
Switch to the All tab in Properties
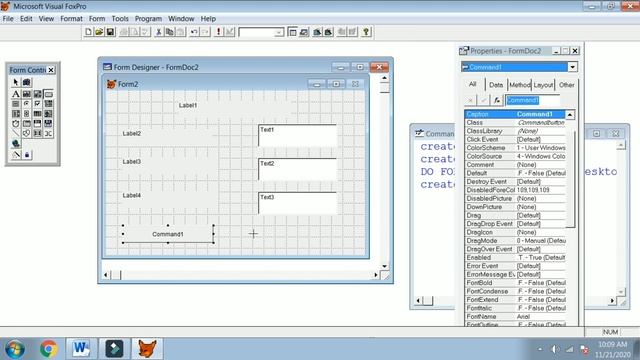473,84
